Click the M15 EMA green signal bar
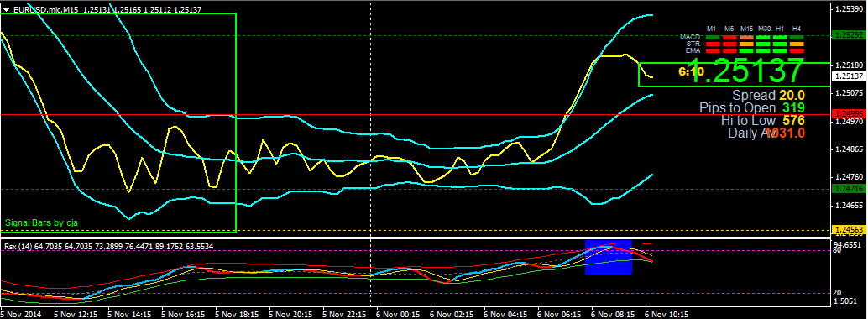 (x=747, y=50)
